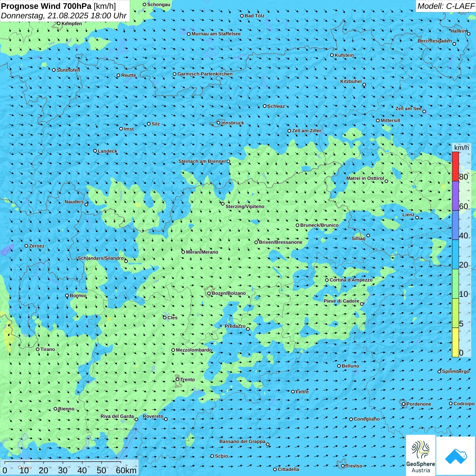476x476 pixels.
Task: Click the Kitzbühel label
Action: pyautogui.click(x=351, y=81)
